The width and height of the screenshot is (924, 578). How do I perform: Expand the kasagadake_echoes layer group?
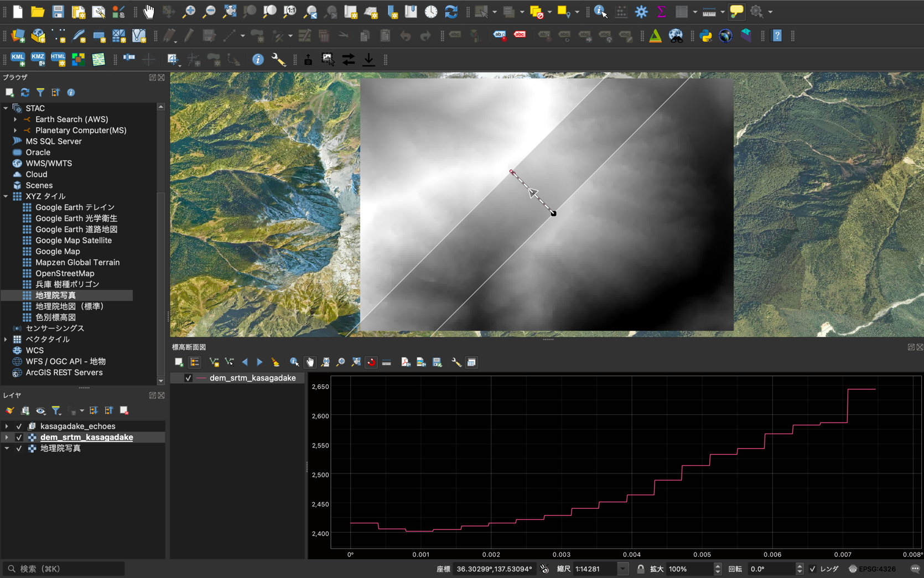(7, 426)
